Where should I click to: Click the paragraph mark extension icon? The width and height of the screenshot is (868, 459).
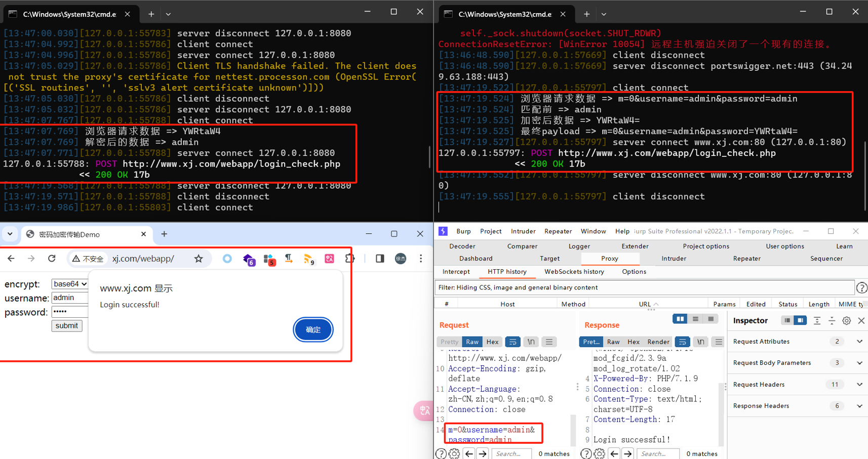(x=289, y=259)
